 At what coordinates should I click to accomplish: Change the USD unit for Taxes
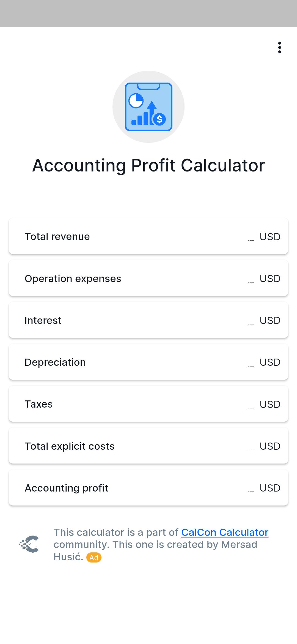pyautogui.click(x=270, y=404)
